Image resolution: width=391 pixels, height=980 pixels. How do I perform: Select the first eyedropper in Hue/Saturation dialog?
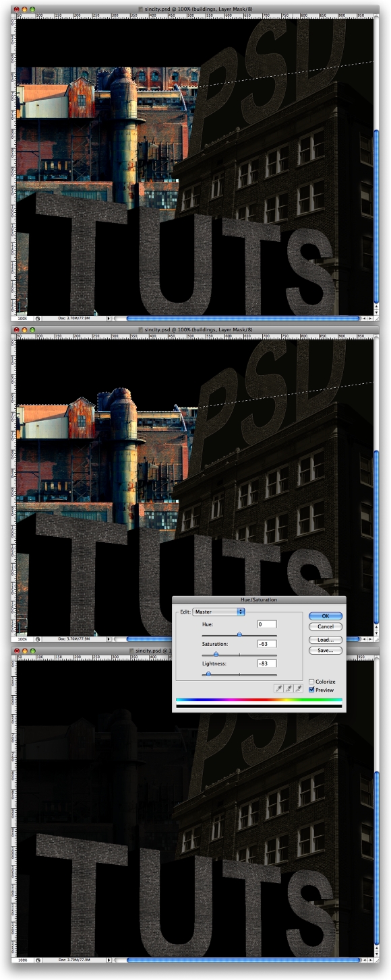tap(278, 688)
